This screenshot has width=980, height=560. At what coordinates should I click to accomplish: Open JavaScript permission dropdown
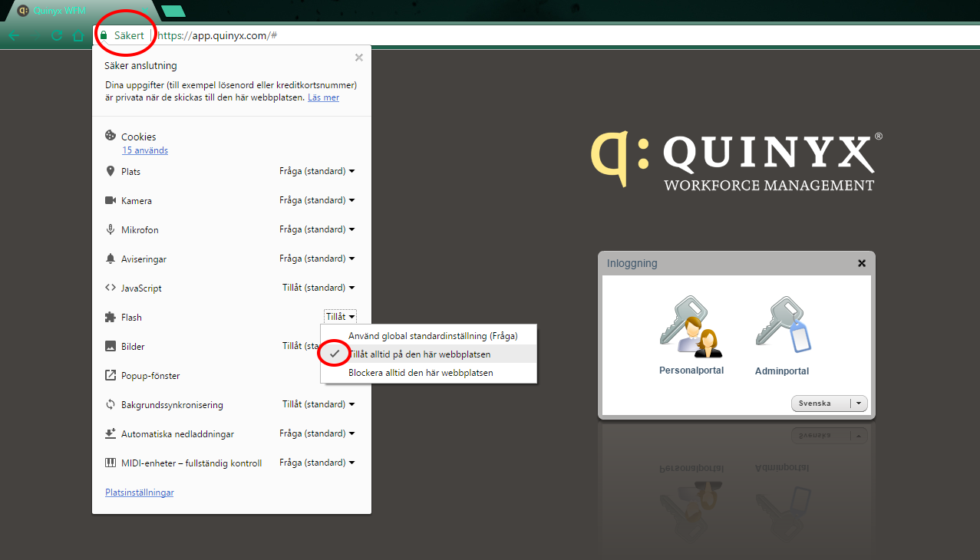tap(318, 288)
